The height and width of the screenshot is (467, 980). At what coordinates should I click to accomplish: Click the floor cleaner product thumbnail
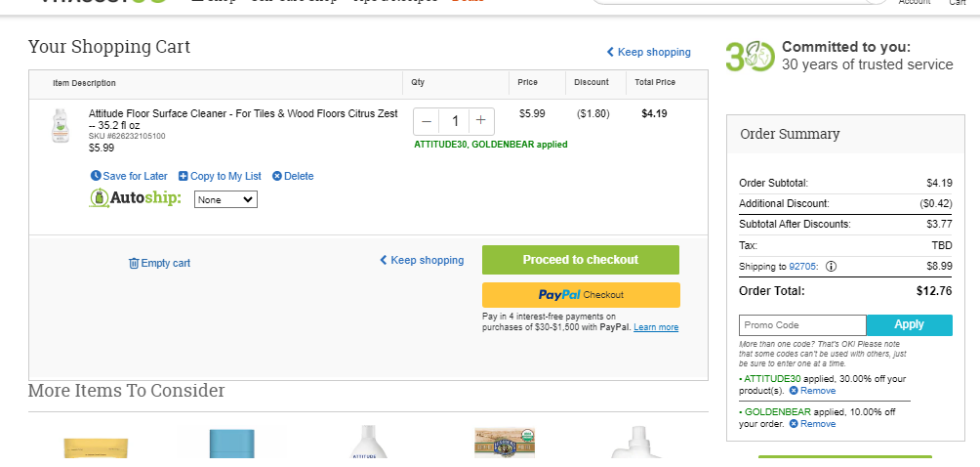(x=61, y=126)
